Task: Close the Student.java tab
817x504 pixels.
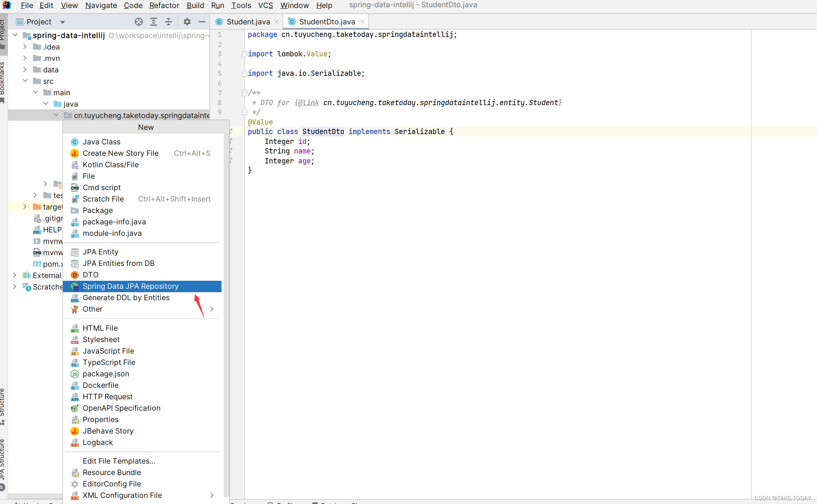Action: coord(277,22)
